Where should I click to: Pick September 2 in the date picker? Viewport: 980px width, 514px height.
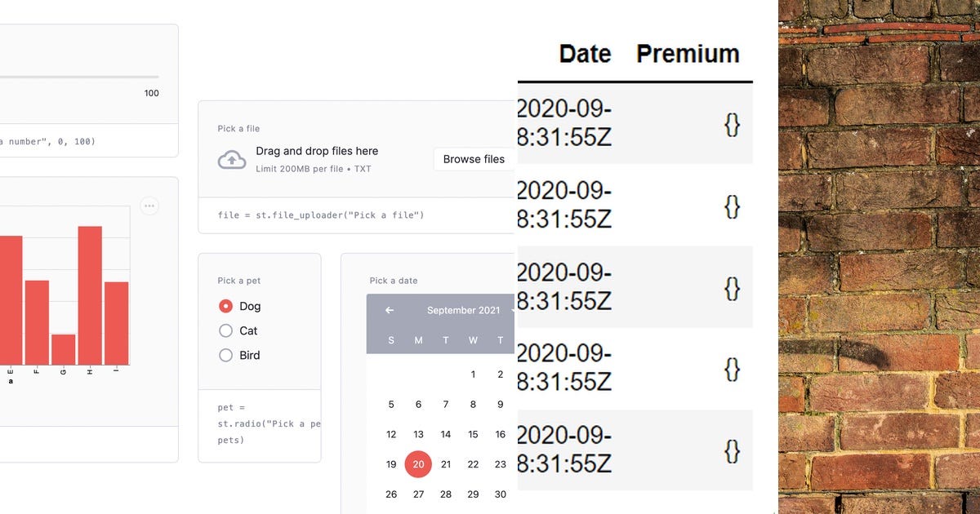(501, 374)
